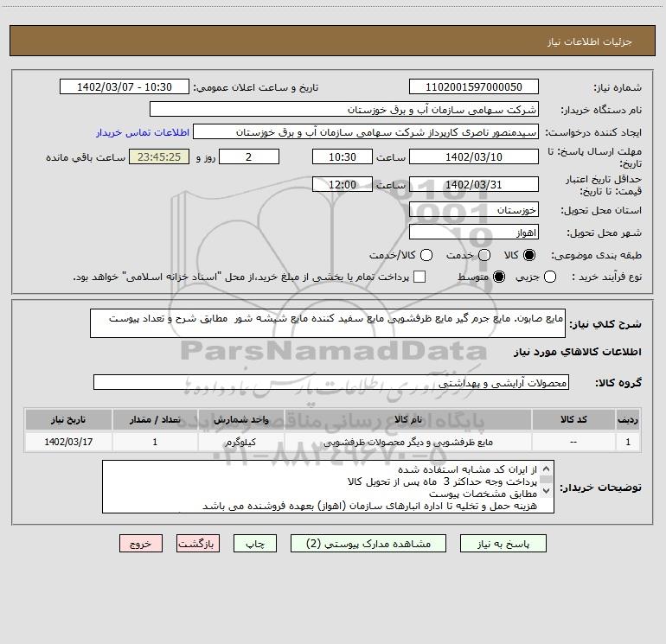Click the need number field 1102001597000050

tap(474, 86)
